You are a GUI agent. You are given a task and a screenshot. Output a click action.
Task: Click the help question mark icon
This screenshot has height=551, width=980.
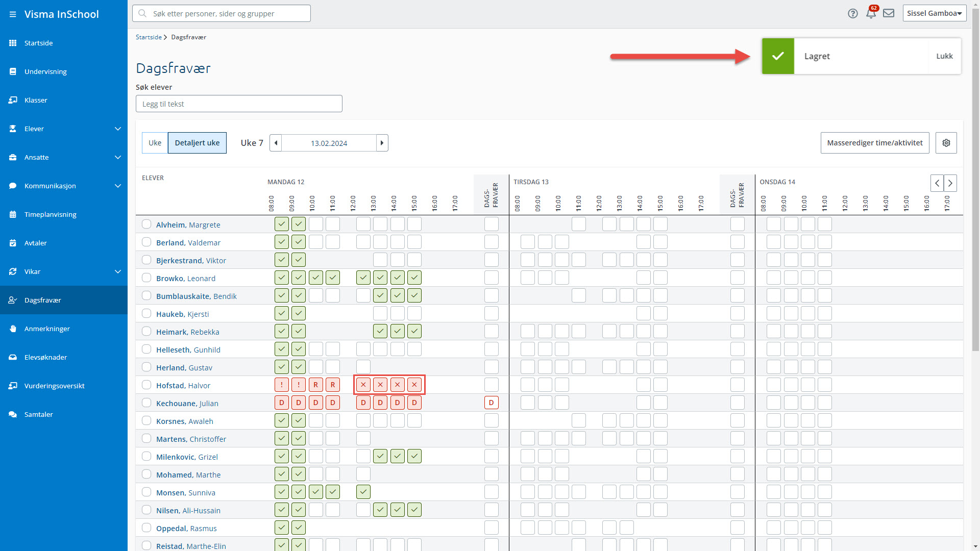tap(852, 13)
